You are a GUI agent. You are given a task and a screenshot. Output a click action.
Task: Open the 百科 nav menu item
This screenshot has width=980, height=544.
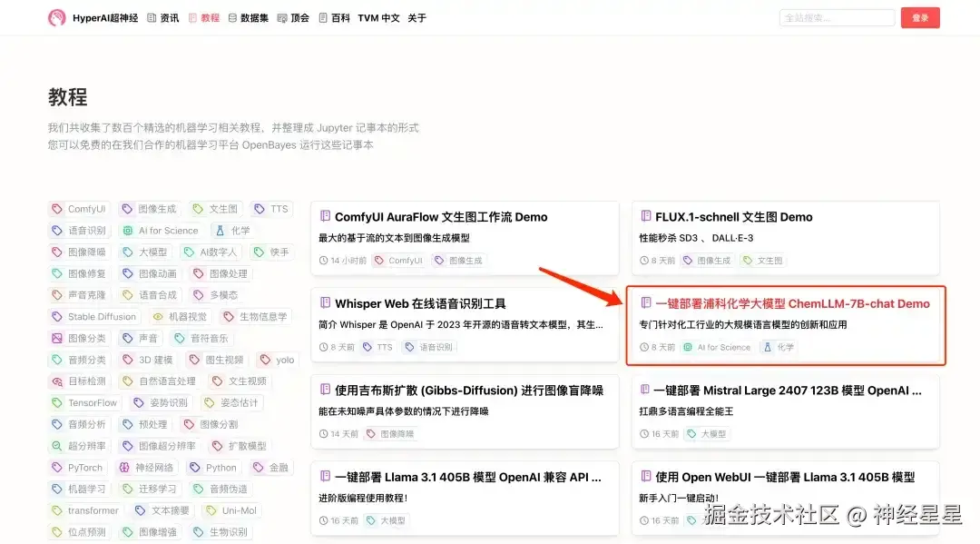334,18
